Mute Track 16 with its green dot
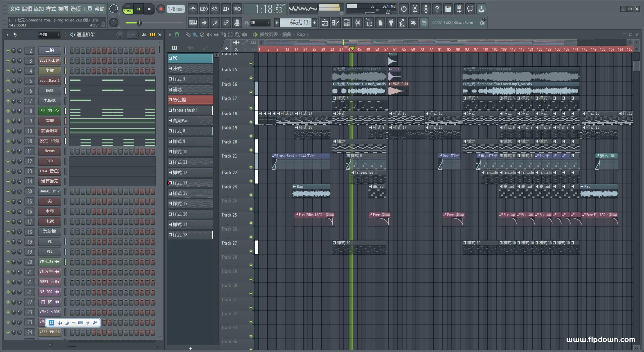 click(x=251, y=92)
